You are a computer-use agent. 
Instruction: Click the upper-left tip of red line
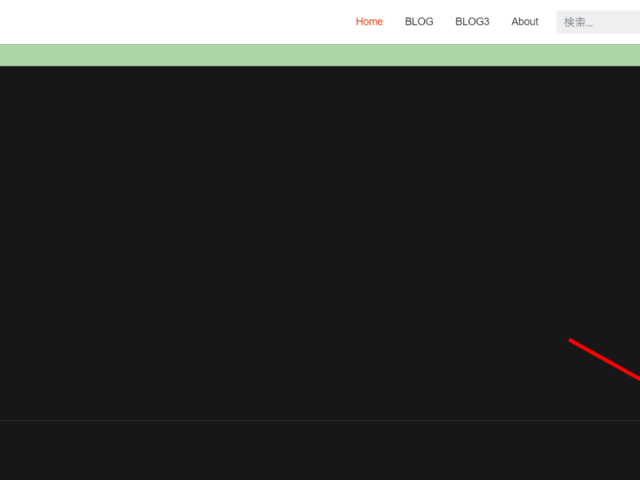pyautogui.click(x=572, y=341)
